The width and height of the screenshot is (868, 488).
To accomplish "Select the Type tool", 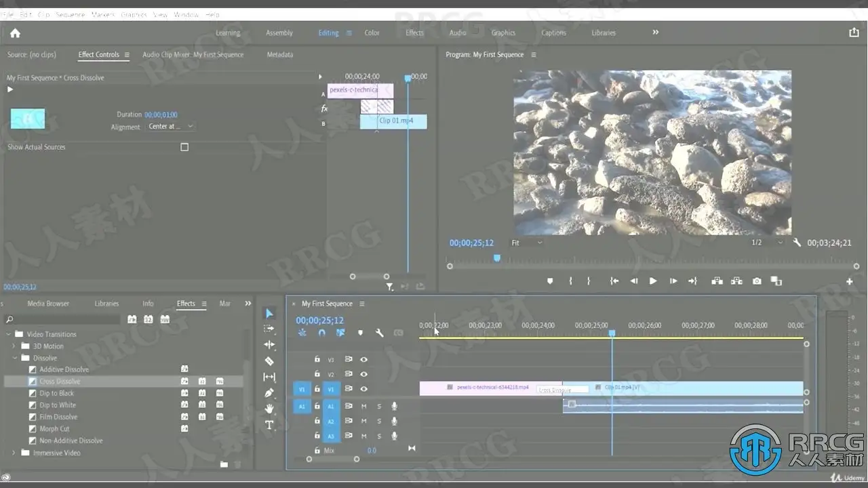I will coord(269,425).
